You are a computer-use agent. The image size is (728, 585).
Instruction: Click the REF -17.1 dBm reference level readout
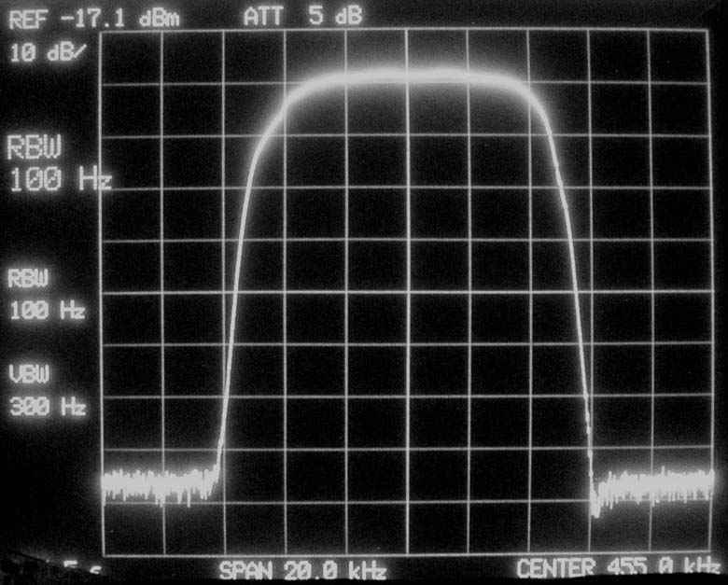point(91,16)
